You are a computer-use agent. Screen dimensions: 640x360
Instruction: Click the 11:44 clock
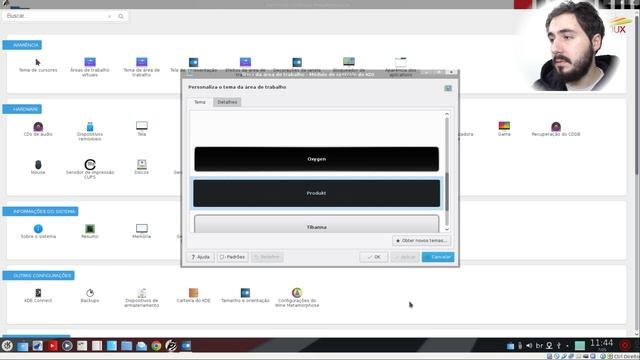[x=602, y=343]
